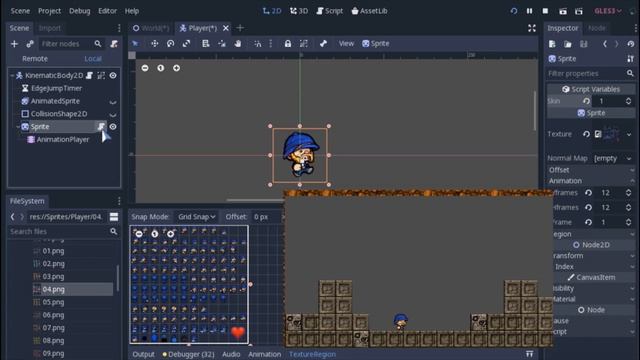Switch to the 3D workspace
This screenshot has width=640, height=360.
299,11
